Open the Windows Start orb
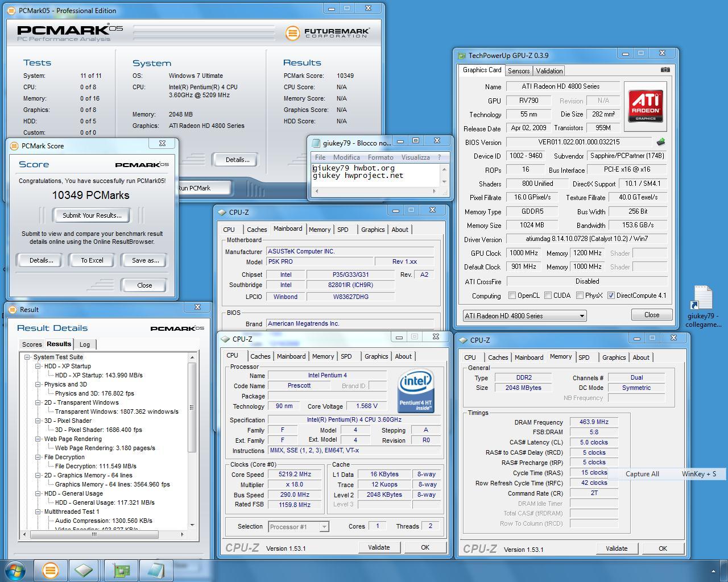Screen dimensions: 728x582 [x=15, y=570]
